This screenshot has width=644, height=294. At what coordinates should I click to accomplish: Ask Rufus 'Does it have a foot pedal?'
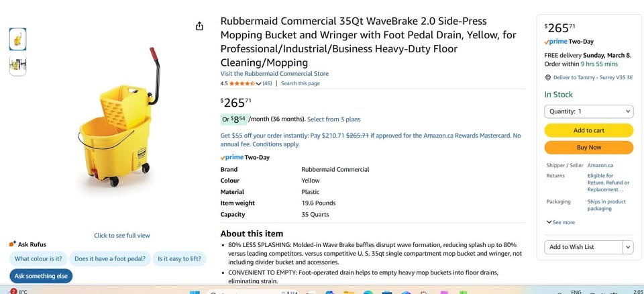click(x=109, y=258)
